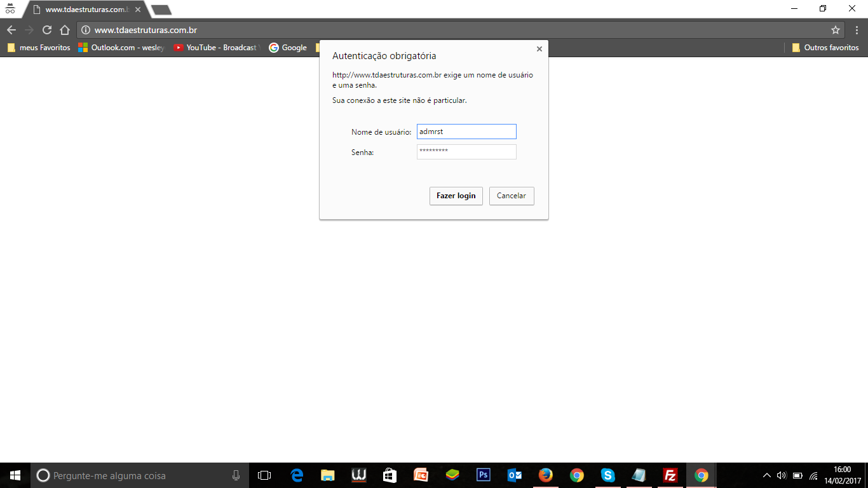Click the browser forward arrow
Viewport: 868px width, 488px height.
(29, 30)
